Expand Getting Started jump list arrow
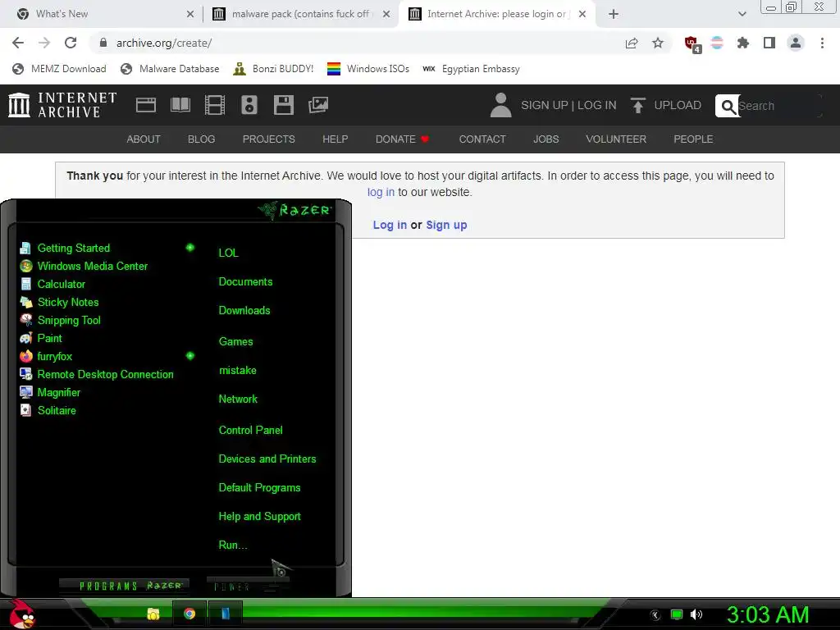Viewport: 840px width, 630px height. click(x=190, y=248)
